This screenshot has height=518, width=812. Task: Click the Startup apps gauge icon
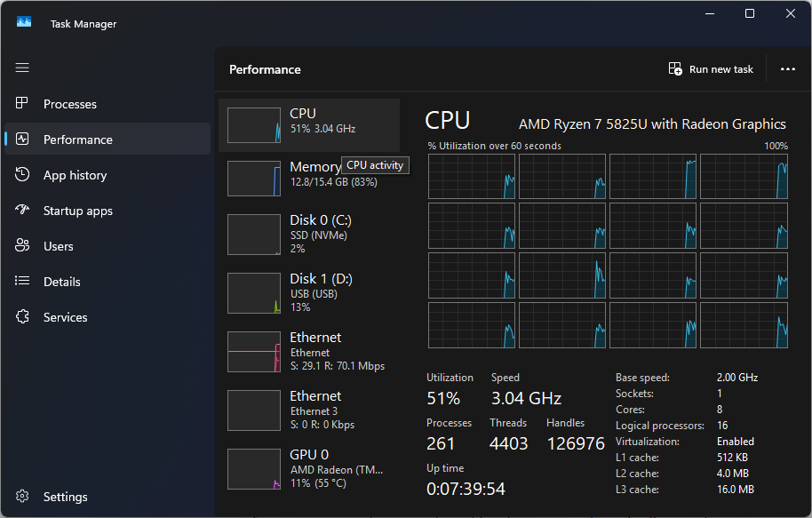point(23,211)
